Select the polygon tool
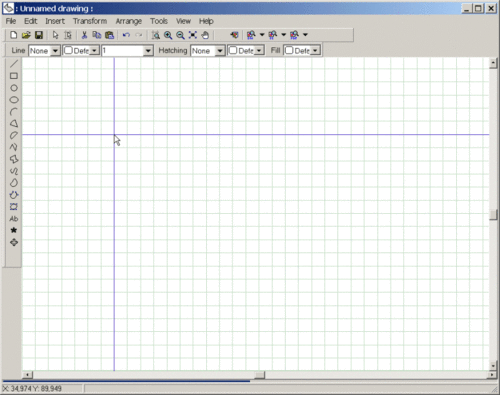The image size is (500, 395). point(14,159)
